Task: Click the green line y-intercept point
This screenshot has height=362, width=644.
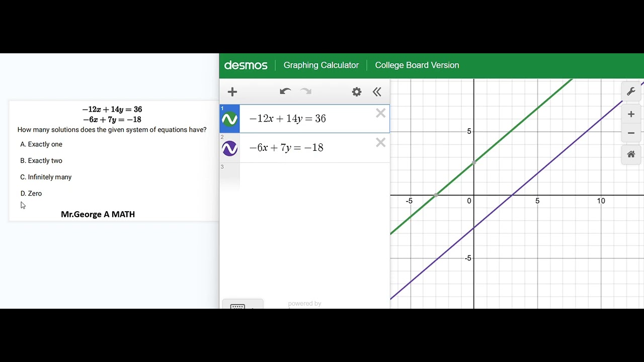Action: point(474,162)
